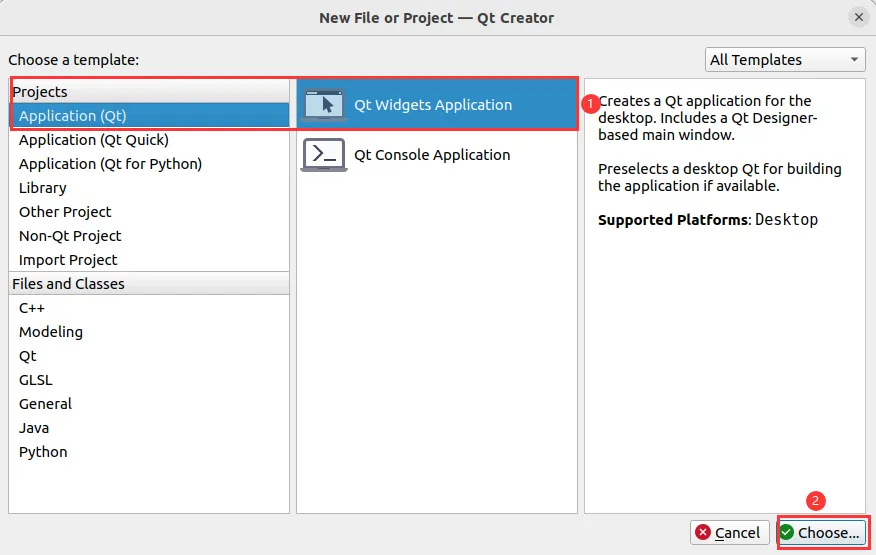876x555 pixels.
Task: Click the 'Choose a template:' label
Action: tap(73, 60)
